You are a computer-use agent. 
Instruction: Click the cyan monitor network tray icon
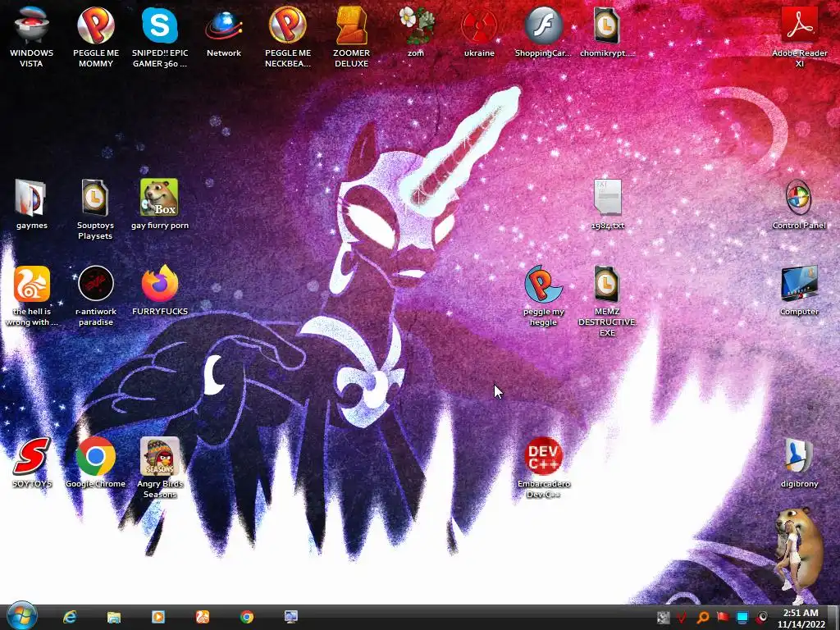(x=742, y=618)
